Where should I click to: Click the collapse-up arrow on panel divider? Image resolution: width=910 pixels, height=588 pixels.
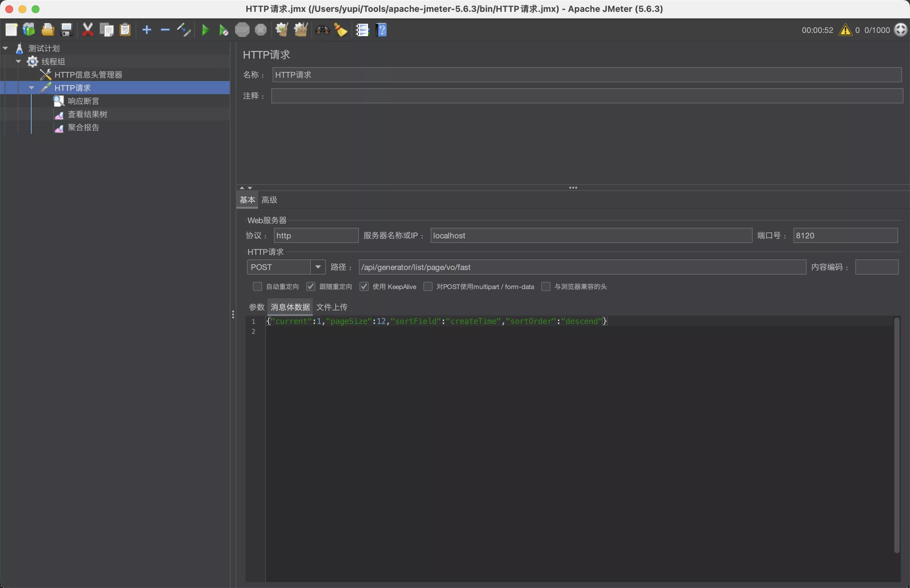(242, 188)
